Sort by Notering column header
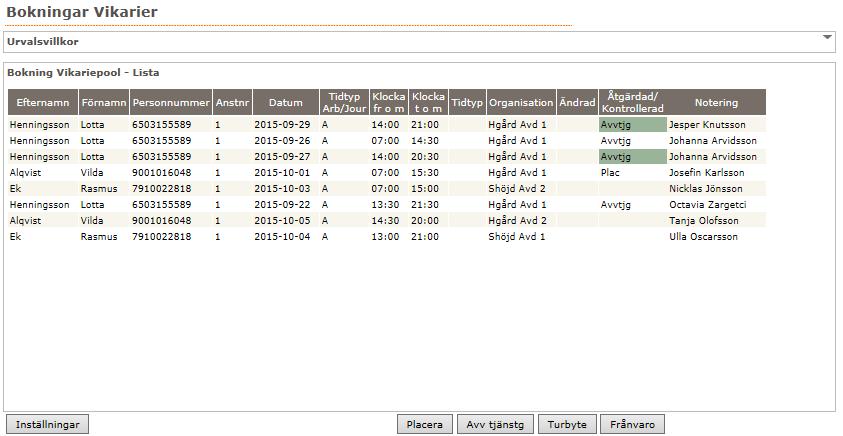Image resolution: width=843 pixels, height=436 pixels. [x=716, y=102]
